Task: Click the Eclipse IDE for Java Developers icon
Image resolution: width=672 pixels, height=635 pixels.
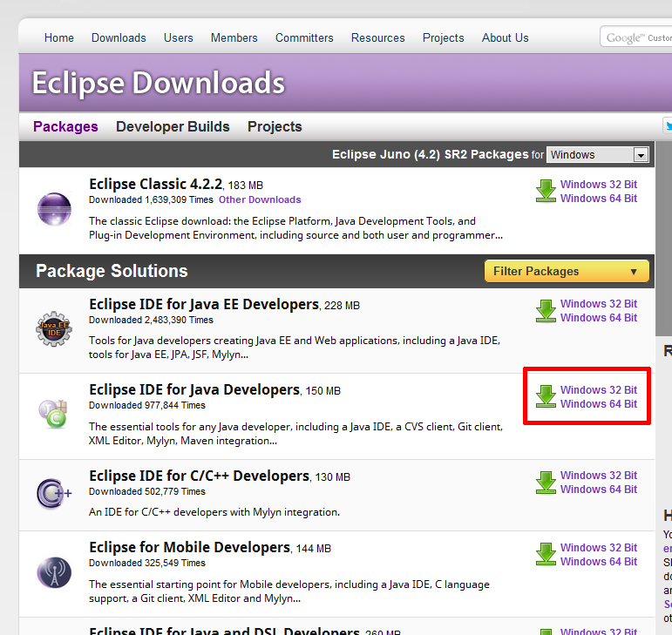Action: (x=53, y=414)
